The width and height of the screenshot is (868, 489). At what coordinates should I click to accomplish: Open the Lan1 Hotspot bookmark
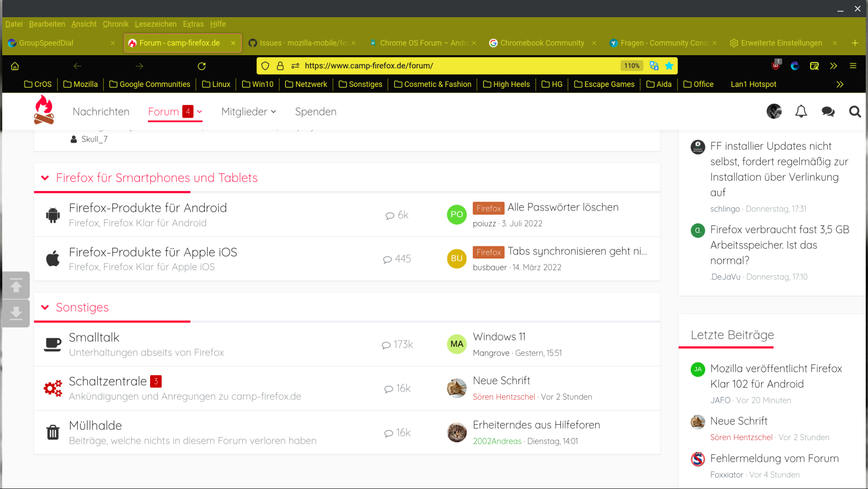tap(754, 85)
